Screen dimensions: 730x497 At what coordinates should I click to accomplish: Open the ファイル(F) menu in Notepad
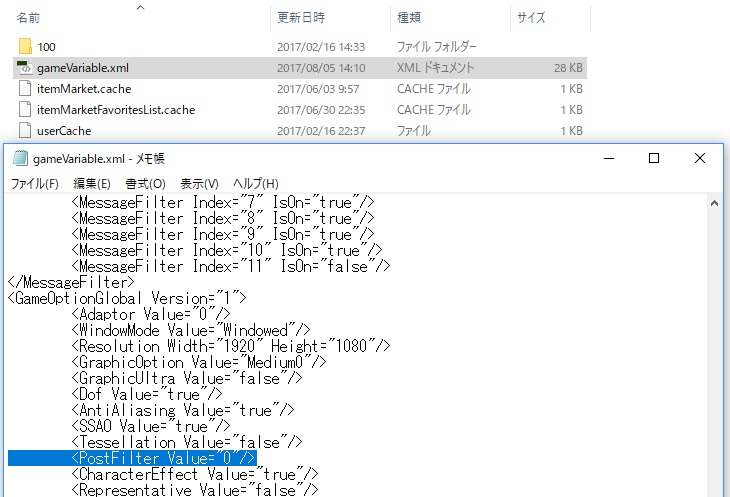coord(34,184)
